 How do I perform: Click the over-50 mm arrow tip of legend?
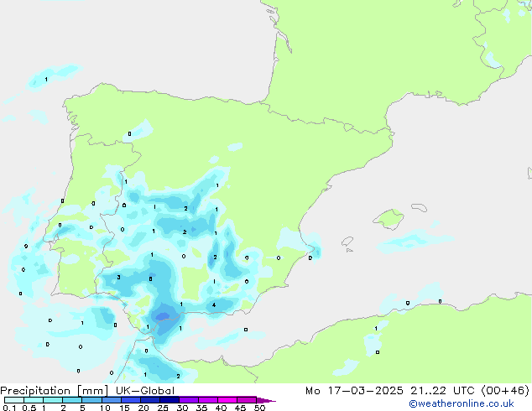tap(266, 400)
